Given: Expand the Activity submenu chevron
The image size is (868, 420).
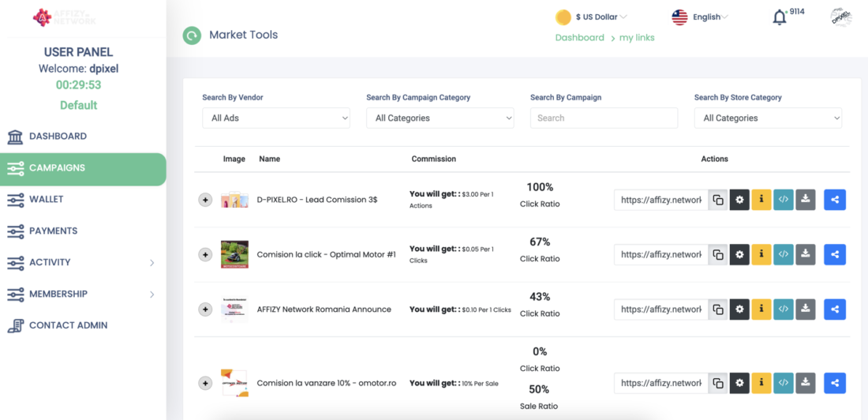Looking at the screenshot, I should pos(152,263).
